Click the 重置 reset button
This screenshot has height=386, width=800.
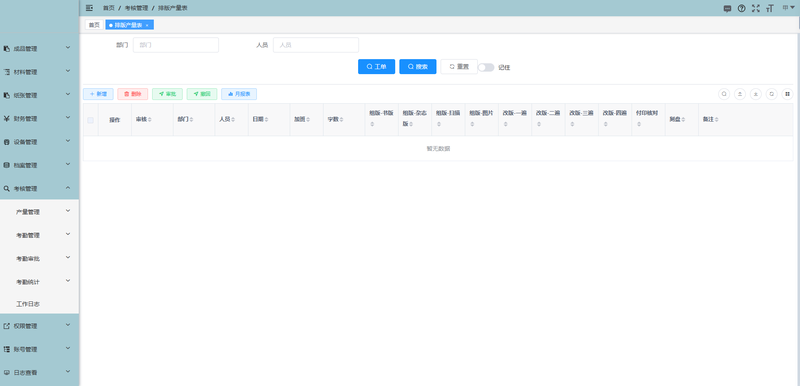(x=459, y=67)
